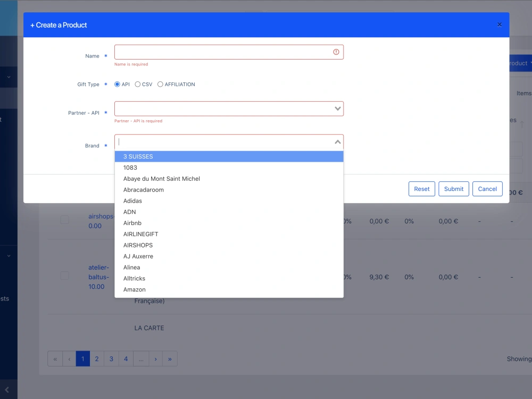The image size is (532, 399).
Task: Go to page 2 in pagination
Action: click(97, 359)
